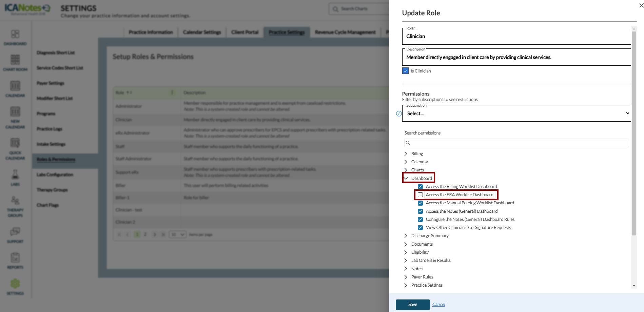
Task: Uncheck Access the Manual Posting Worklist Dashboard
Action: coord(420,203)
